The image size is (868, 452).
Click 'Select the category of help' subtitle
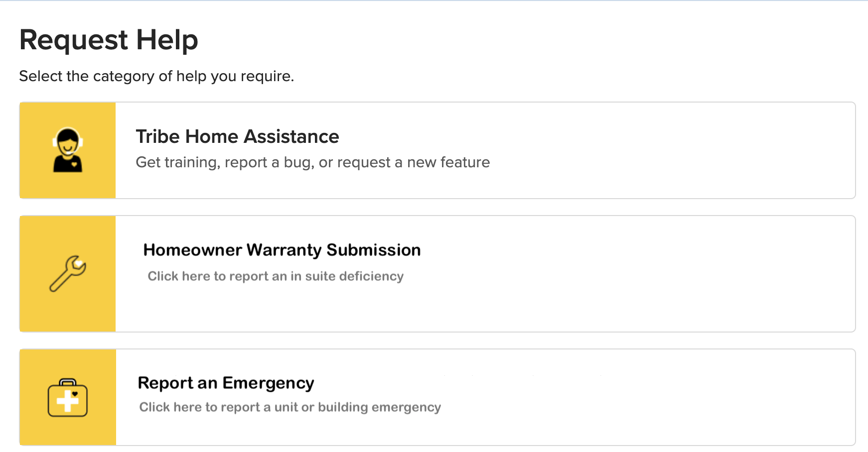156,76
